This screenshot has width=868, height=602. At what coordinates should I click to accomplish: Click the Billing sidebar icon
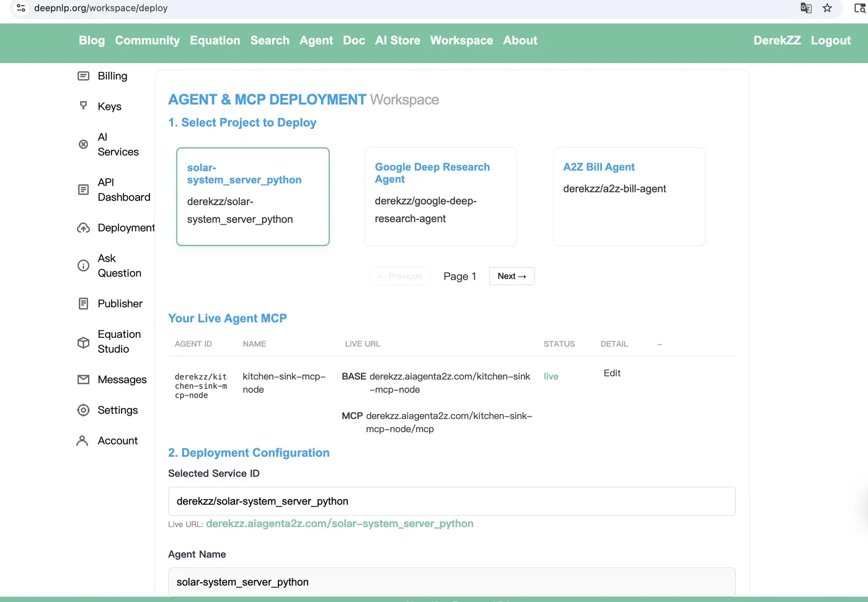83,76
